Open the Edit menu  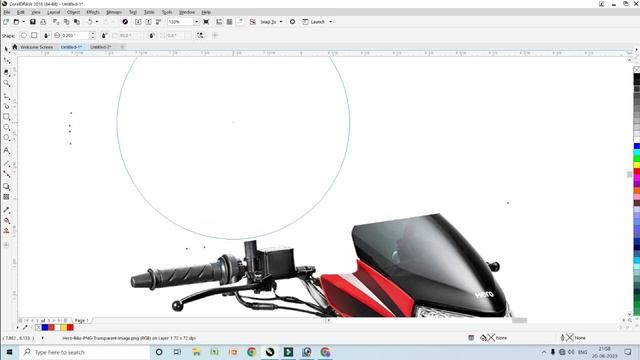pyautogui.click(x=20, y=12)
